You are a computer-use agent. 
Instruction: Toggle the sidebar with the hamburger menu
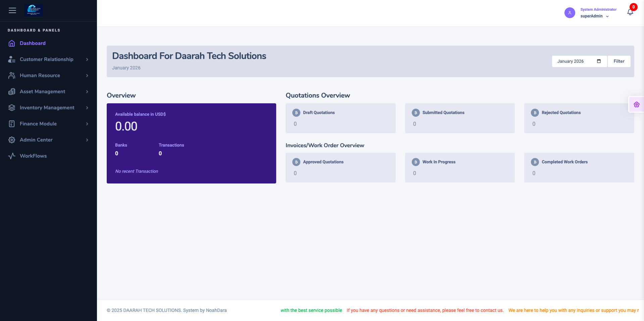point(12,10)
